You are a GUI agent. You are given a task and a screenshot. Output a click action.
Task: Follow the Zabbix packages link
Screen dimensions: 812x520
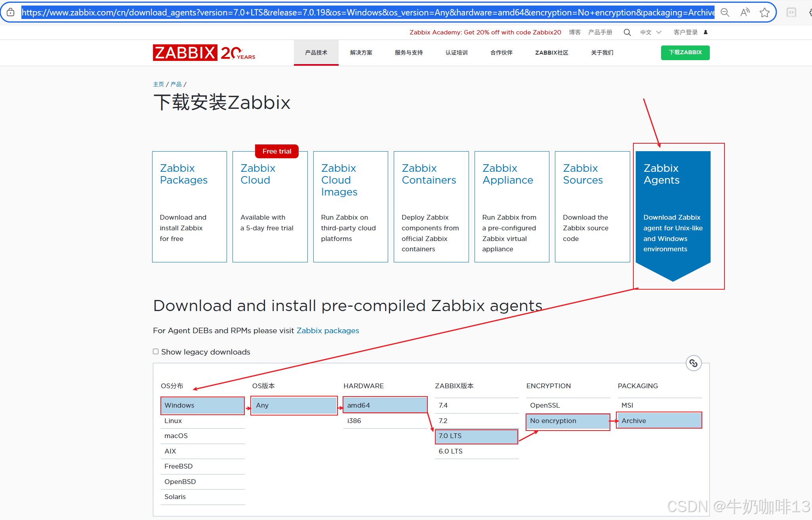click(x=328, y=330)
